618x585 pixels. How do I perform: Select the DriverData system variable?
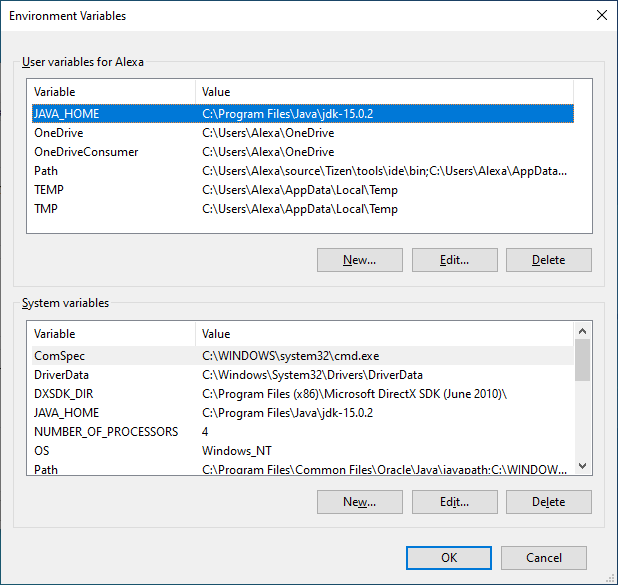tap(62, 375)
